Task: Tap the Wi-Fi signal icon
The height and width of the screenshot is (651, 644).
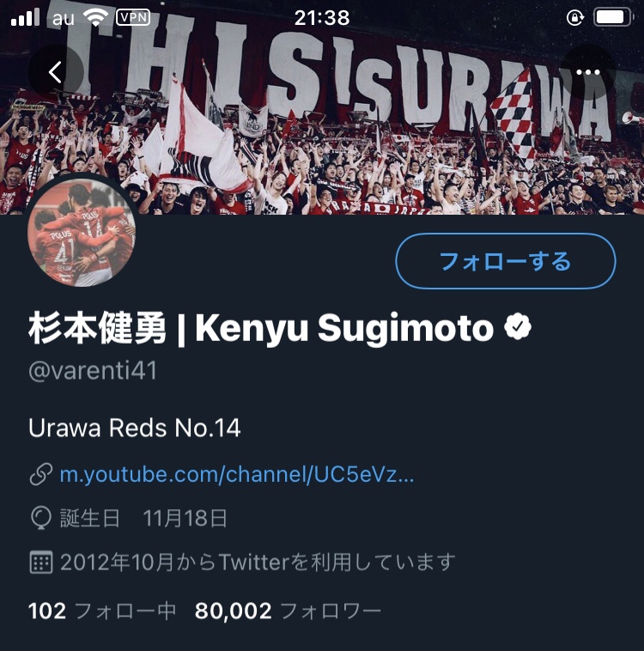Action: [x=95, y=17]
